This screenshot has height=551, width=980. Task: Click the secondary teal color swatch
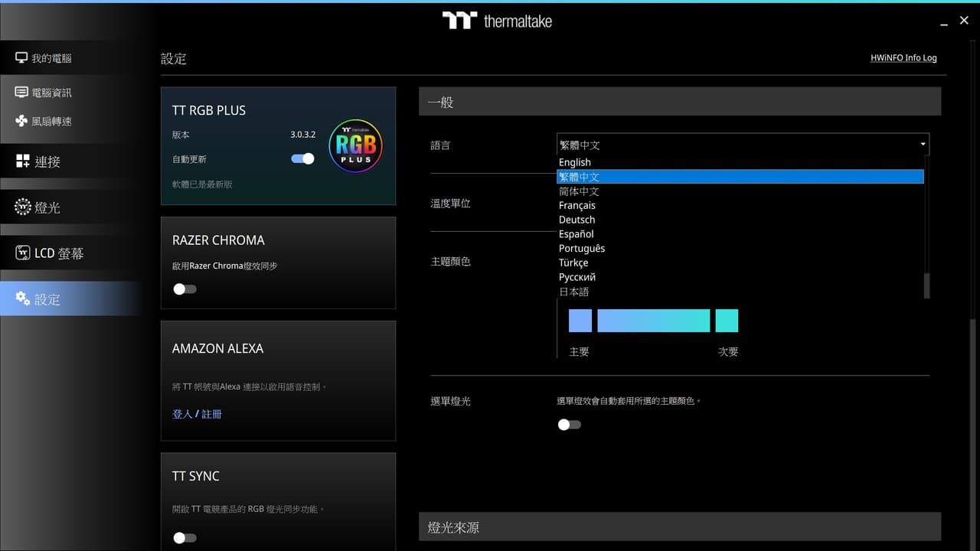pyautogui.click(x=727, y=321)
